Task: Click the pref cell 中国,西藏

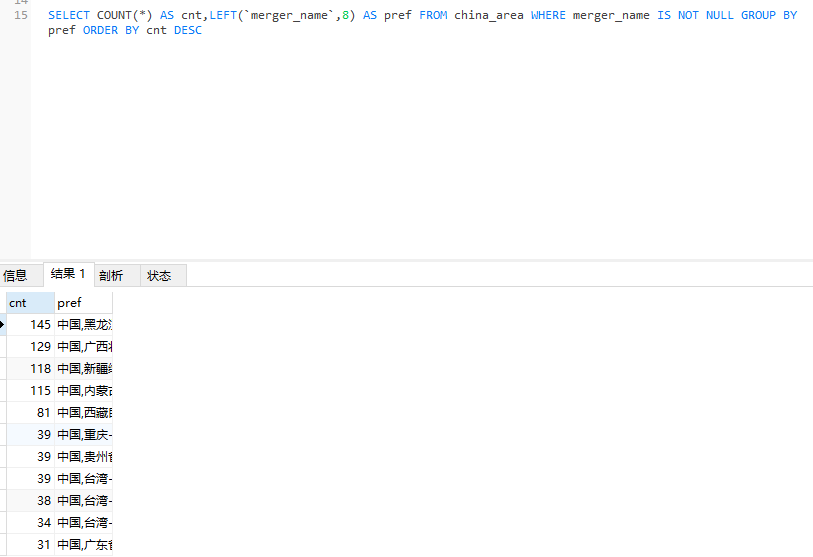Action: click(84, 413)
